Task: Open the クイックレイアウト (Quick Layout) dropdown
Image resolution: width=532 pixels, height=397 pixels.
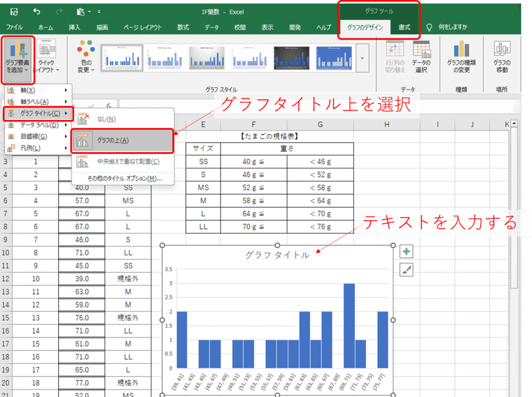Action: (x=46, y=58)
